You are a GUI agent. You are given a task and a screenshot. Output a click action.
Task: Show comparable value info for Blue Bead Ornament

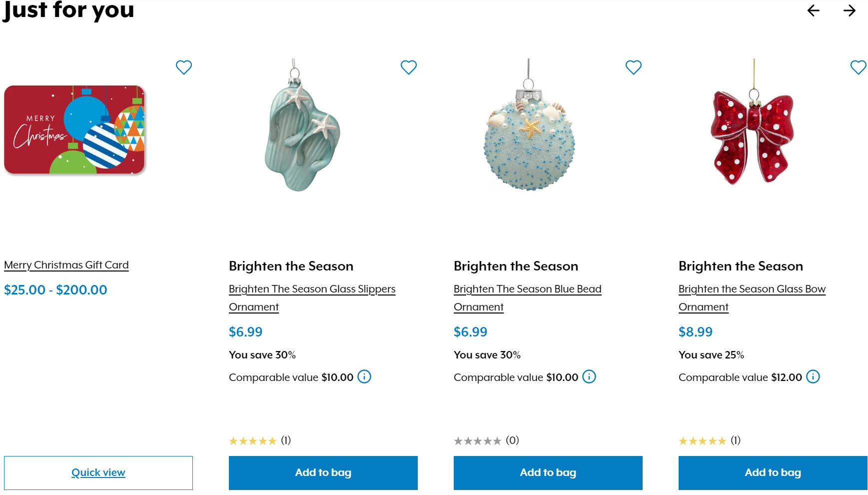pyautogui.click(x=590, y=376)
